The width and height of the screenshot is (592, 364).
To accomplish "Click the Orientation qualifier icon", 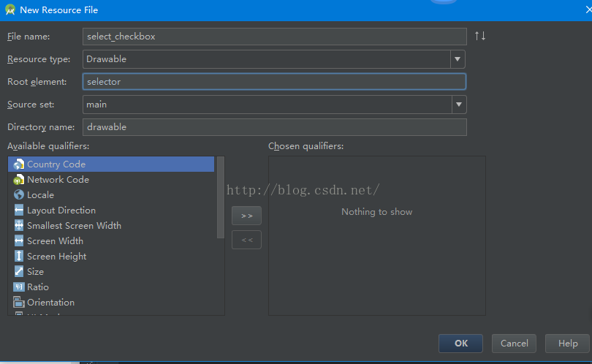I will (18, 302).
